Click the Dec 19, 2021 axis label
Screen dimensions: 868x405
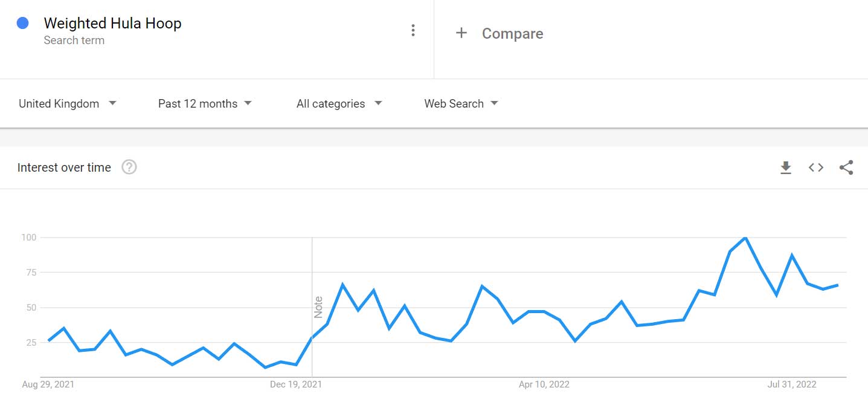[296, 384]
